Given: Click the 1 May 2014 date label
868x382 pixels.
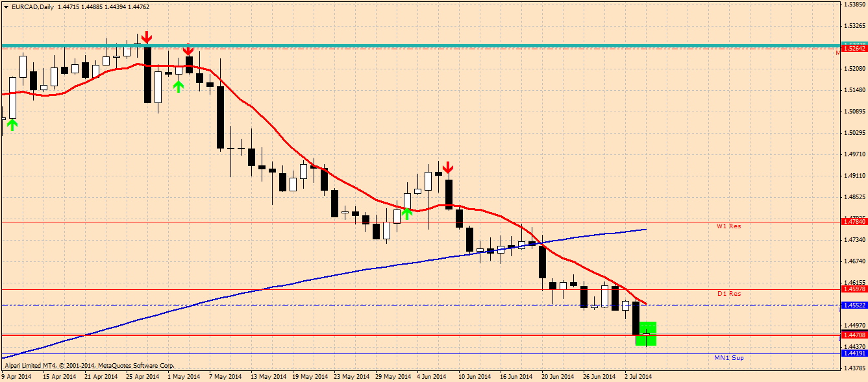Looking at the screenshot, I should 184,376.
